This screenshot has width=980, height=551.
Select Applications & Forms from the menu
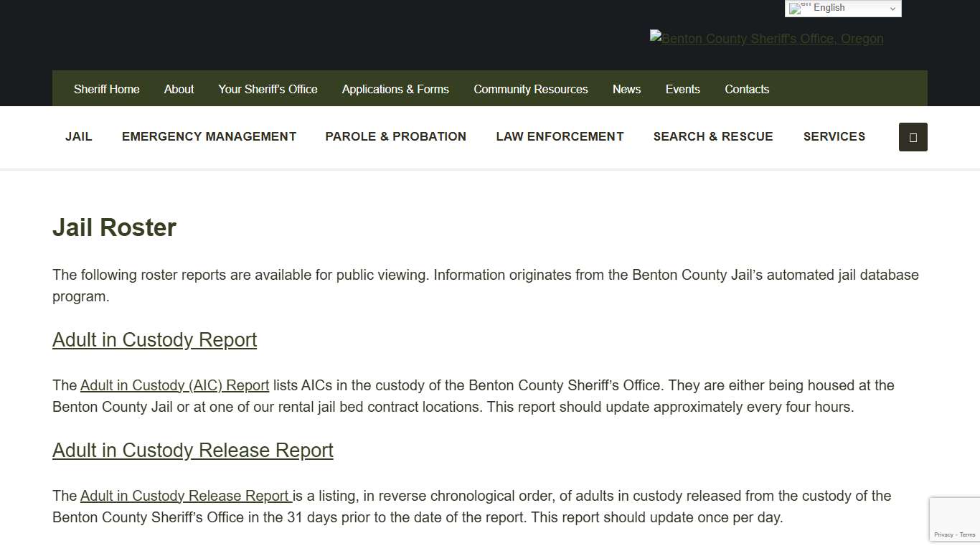coord(395,88)
